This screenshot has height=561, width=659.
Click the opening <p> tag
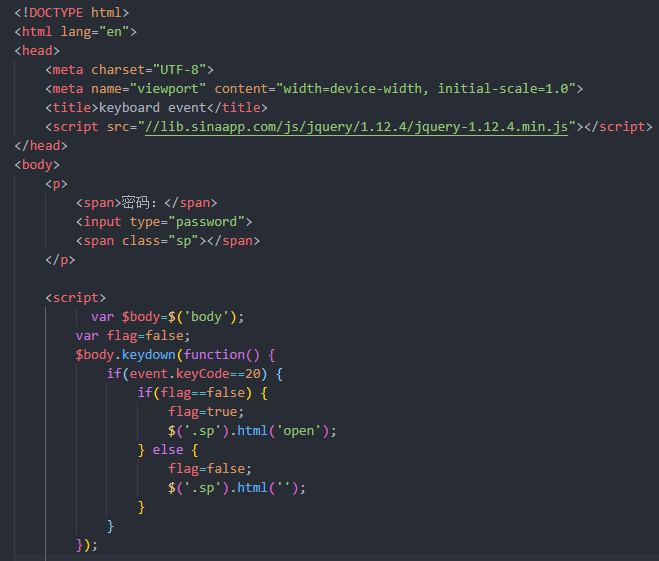[56, 184]
